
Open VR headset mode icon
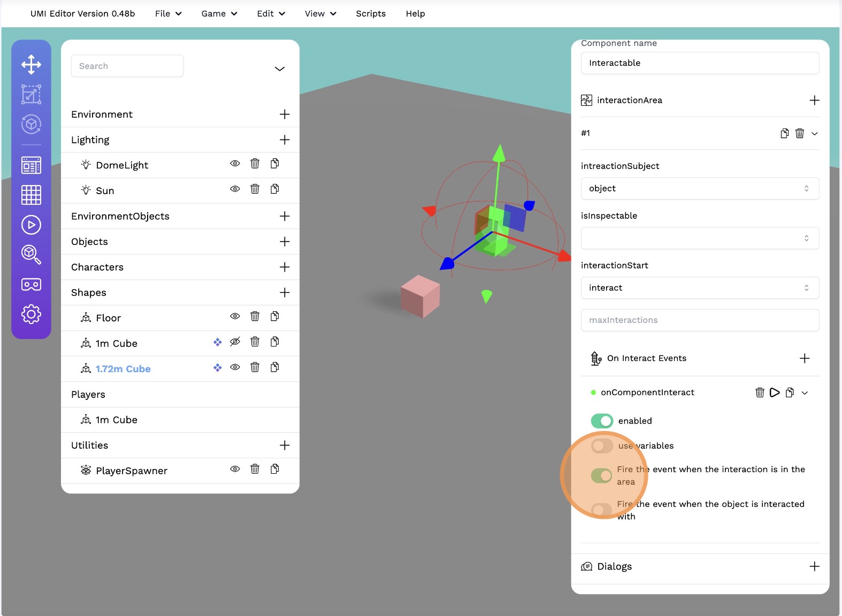click(31, 284)
